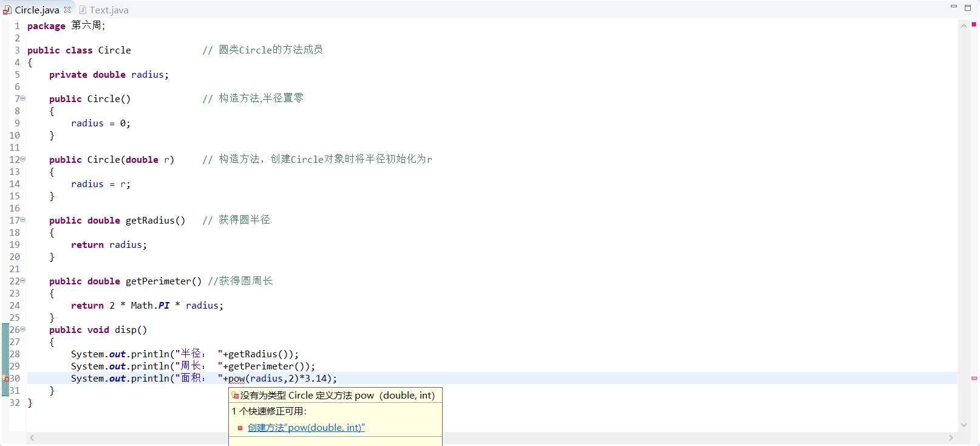
Task: Collapse the Circle() constructor at line 7
Action: tap(23, 98)
